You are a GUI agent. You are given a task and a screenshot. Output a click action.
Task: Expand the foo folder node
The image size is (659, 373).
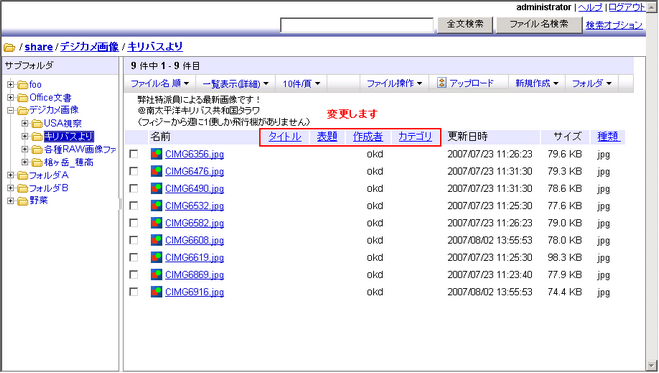coord(11,85)
